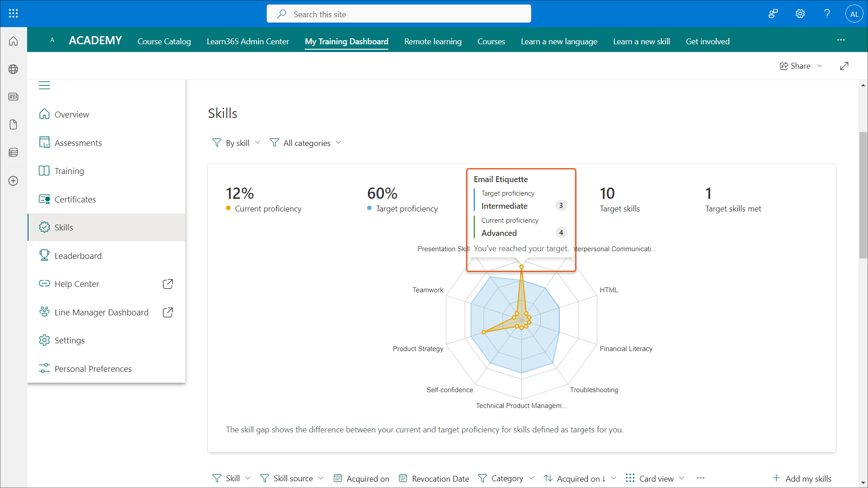
Task: Open the globe sites icon in left rail
Action: click(14, 69)
